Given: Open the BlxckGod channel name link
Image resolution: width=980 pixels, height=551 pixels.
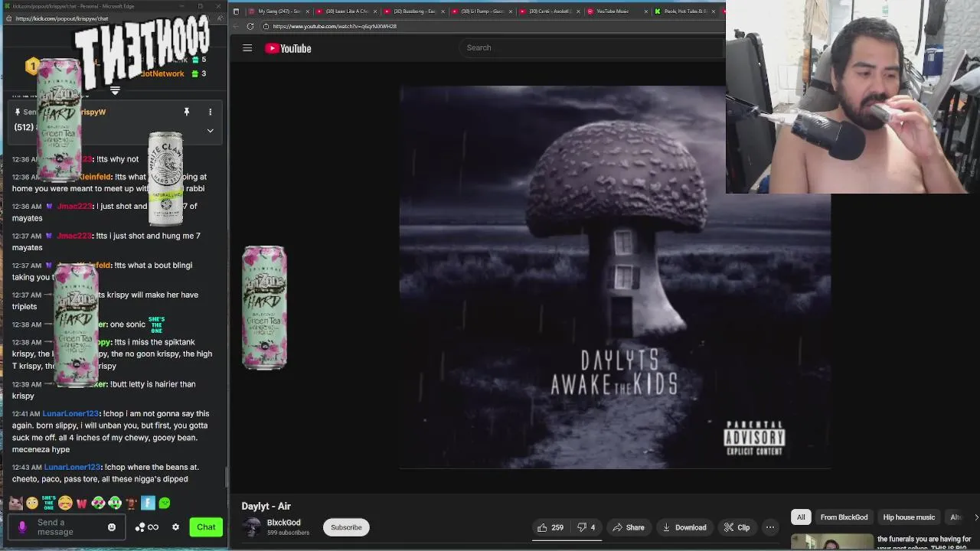Looking at the screenshot, I should tap(283, 523).
